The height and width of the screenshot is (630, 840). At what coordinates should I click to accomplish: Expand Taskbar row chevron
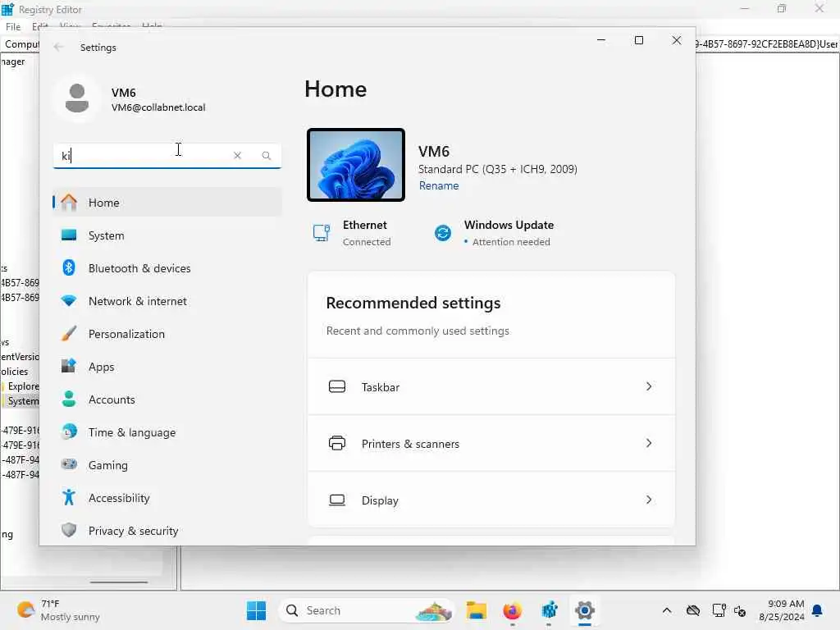[649, 386]
